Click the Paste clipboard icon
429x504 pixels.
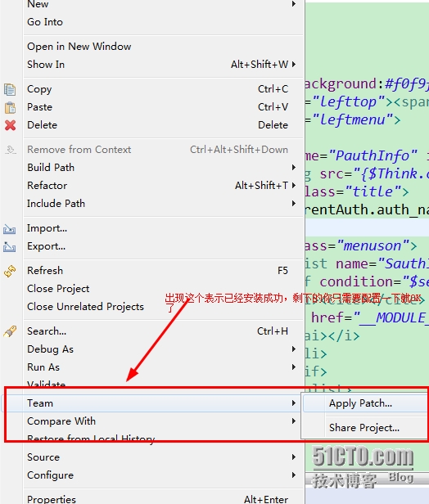(10, 107)
